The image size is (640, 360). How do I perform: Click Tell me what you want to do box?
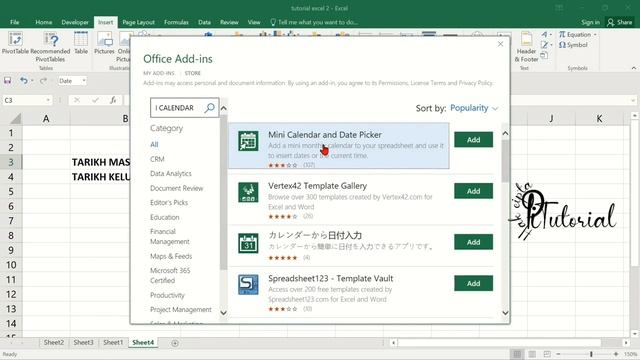[x=314, y=22]
